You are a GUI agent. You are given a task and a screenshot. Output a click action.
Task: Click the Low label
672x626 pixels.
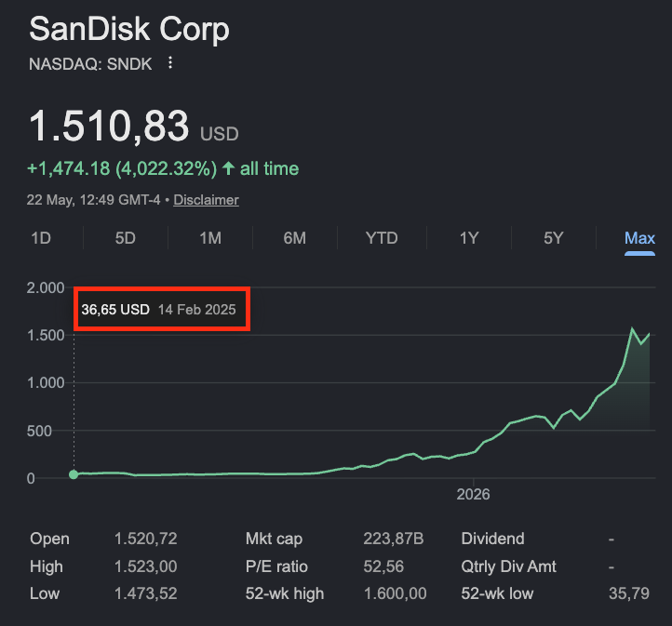45,593
